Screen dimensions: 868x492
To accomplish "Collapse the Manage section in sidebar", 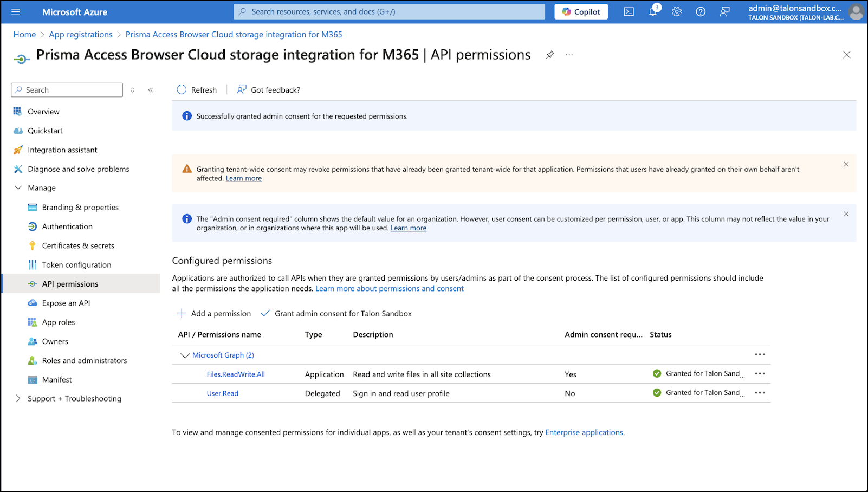I will (x=18, y=188).
